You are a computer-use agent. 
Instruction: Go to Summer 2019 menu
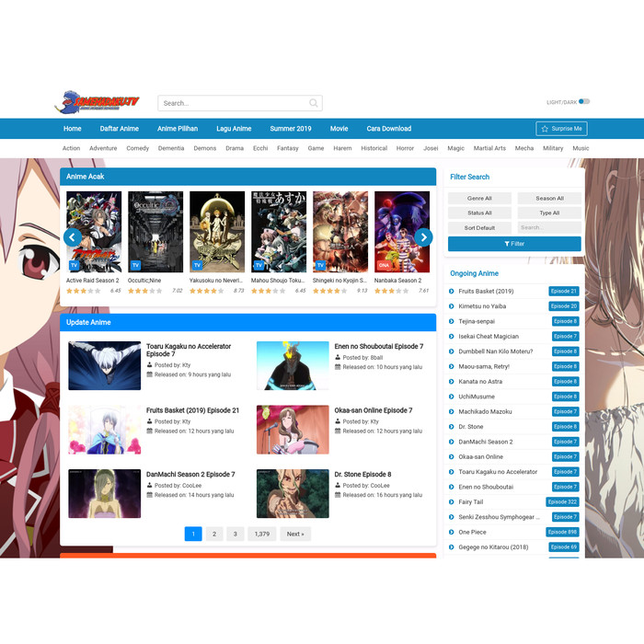[x=291, y=129]
